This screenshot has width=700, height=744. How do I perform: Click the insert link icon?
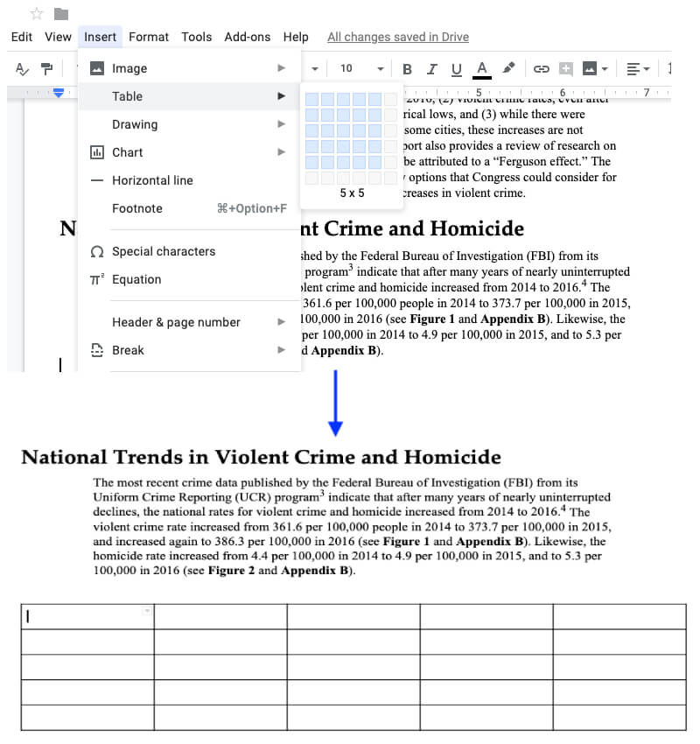[541, 68]
